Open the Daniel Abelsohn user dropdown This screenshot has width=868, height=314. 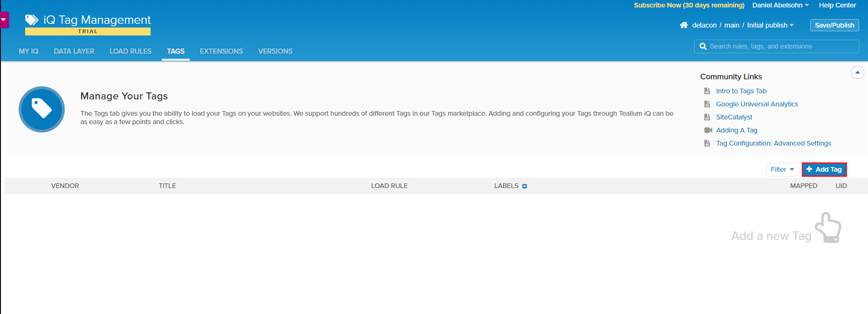(780, 5)
